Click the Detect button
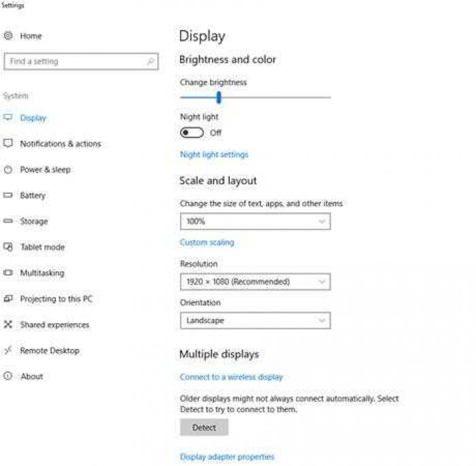The image size is (476, 466). tap(204, 427)
